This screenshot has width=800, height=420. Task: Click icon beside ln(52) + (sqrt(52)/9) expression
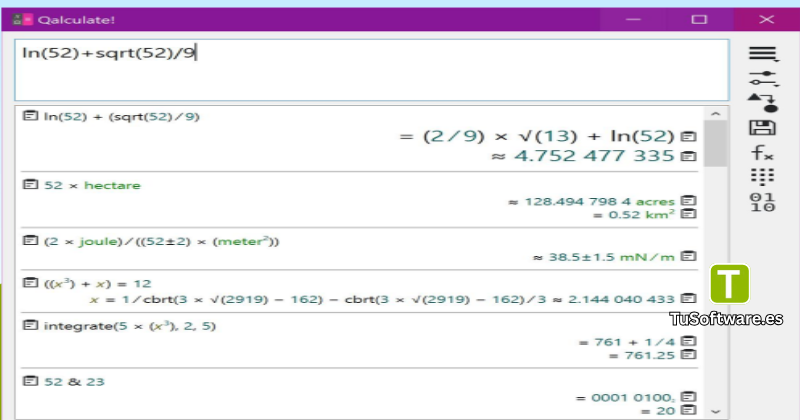[30, 116]
